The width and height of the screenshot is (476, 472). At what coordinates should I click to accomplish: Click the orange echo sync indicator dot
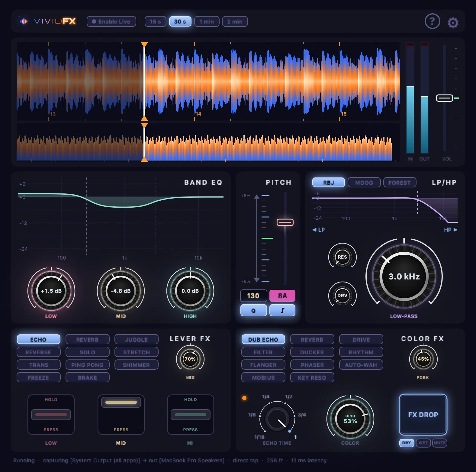[244, 398]
